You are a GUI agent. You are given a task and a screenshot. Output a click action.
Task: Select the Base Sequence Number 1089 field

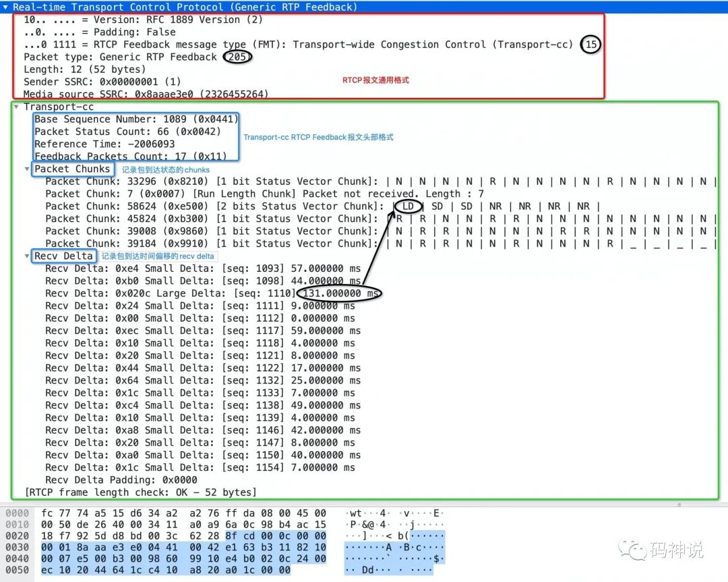click(x=136, y=119)
